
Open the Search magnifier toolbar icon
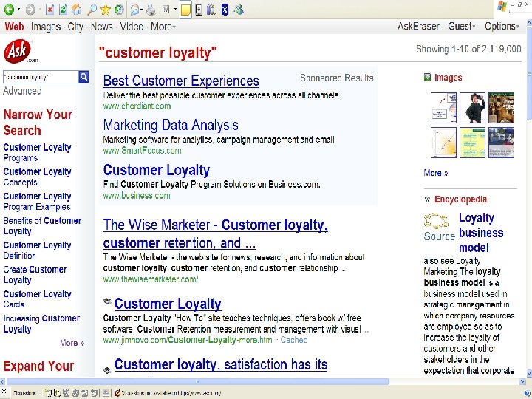click(x=92, y=10)
